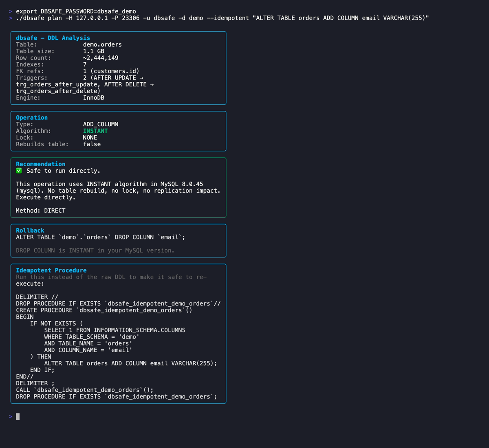The image size is (489, 448).
Task: Click the 'CREATE PROCEDURE' line
Action: 104,310
